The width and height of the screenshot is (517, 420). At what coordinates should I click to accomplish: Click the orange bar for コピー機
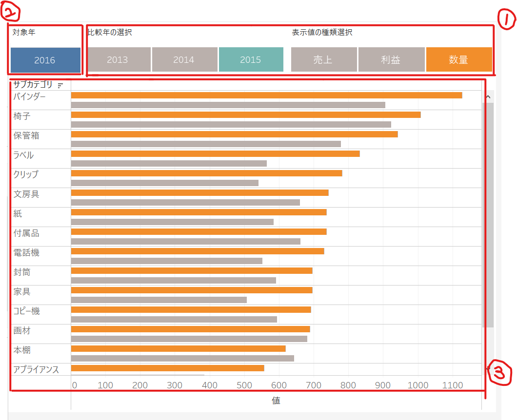point(191,309)
